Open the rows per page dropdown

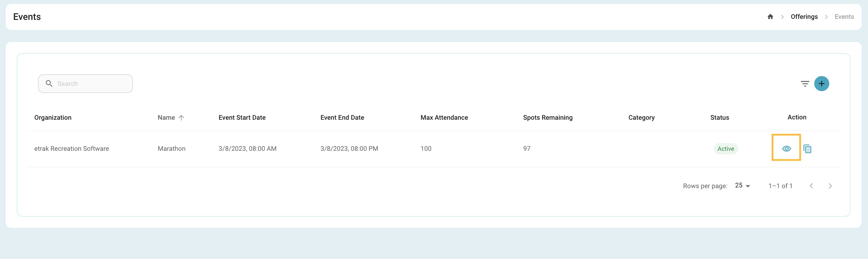click(x=743, y=186)
